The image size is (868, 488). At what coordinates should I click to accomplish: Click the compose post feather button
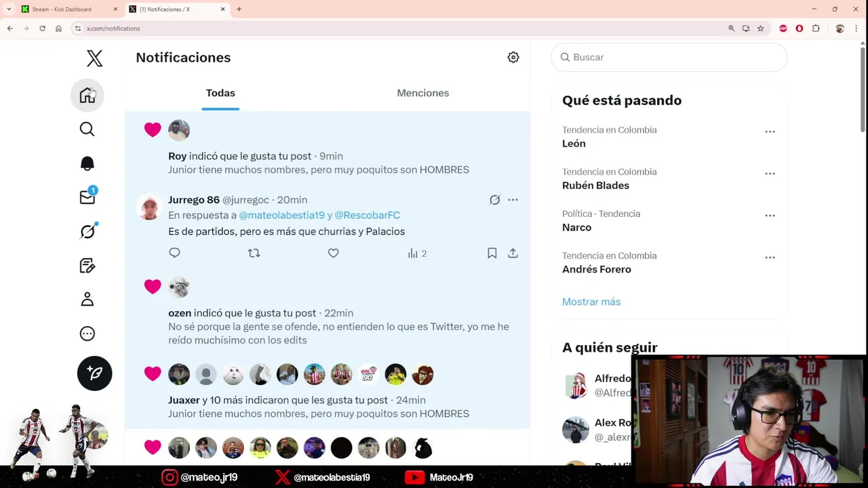tap(94, 373)
